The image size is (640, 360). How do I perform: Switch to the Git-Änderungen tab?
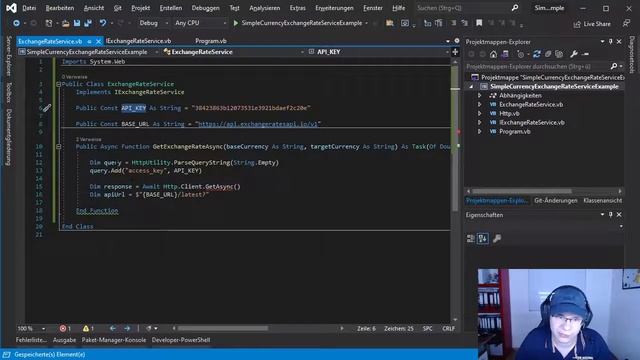(556, 200)
